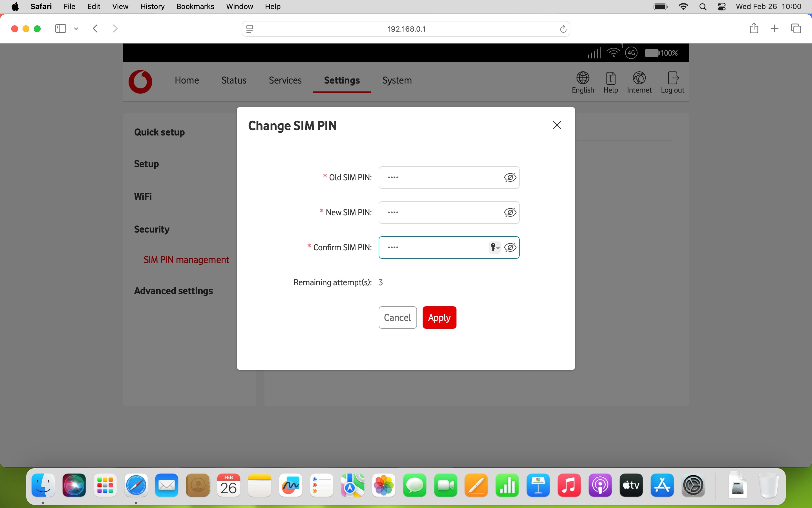This screenshot has width=812, height=508.
Task: Expand WiFi section in sidebar
Action: [x=143, y=196]
